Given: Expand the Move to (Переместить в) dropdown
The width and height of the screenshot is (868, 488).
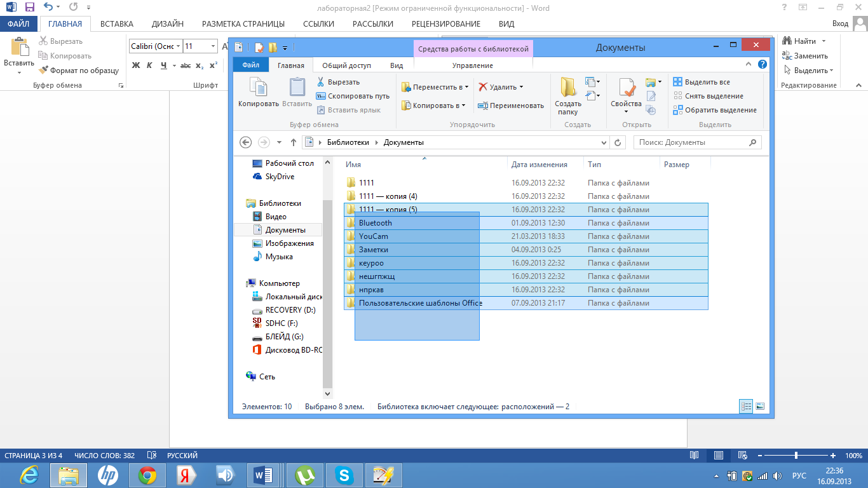Looking at the screenshot, I should click(466, 87).
